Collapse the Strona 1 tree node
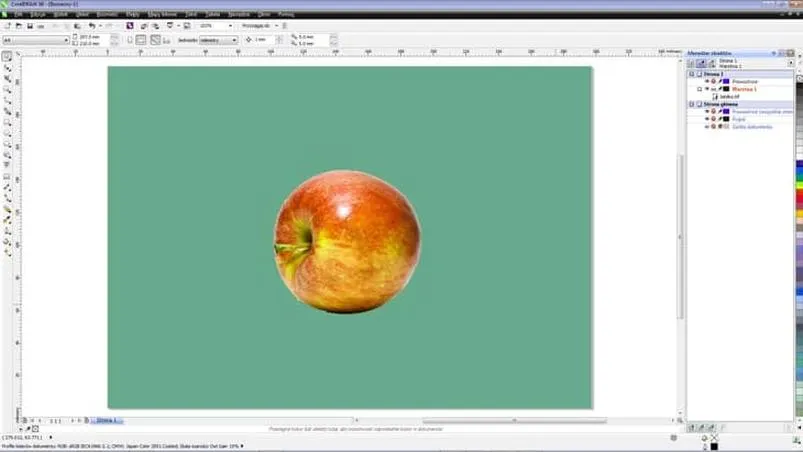The width and height of the screenshot is (803, 452). (x=691, y=74)
